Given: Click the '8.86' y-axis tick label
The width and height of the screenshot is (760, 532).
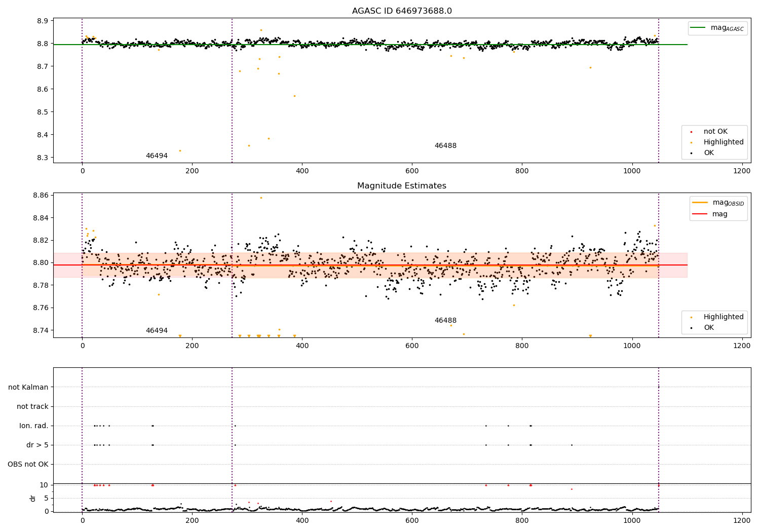Looking at the screenshot, I should pyautogui.click(x=41, y=196).
